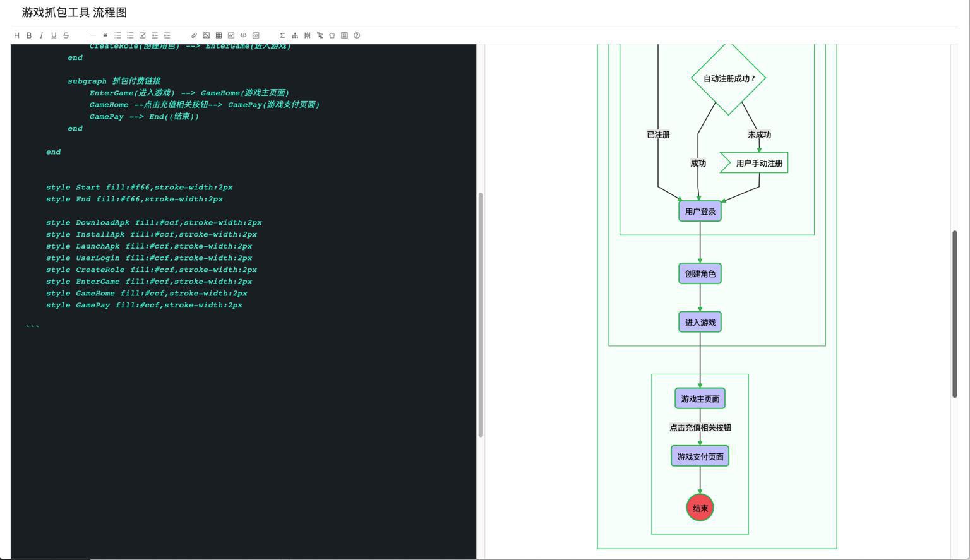Click code line 'style LaunchApk fill:#ccf'
Image resolution: width=970 pixels, height=560 pixels.
click(149, 246)
